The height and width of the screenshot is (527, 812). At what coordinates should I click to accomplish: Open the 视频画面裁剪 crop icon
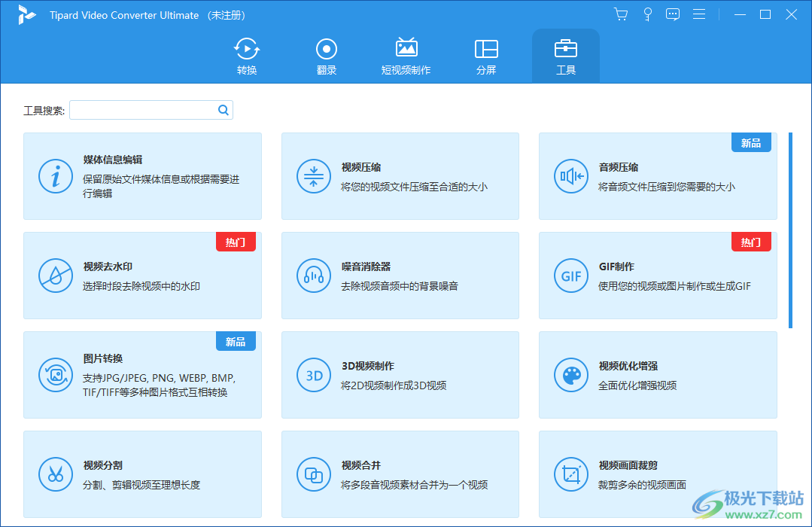click(571, 474)
